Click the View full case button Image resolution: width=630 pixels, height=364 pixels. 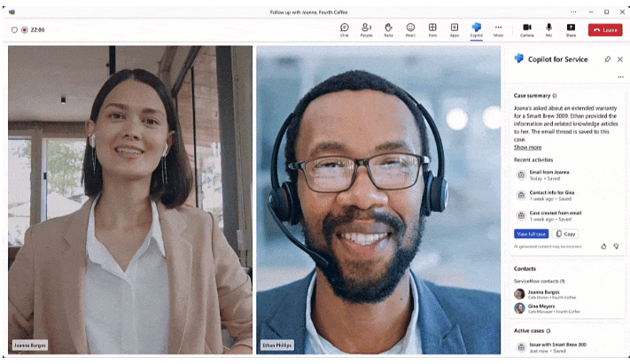tap(531, 234)
